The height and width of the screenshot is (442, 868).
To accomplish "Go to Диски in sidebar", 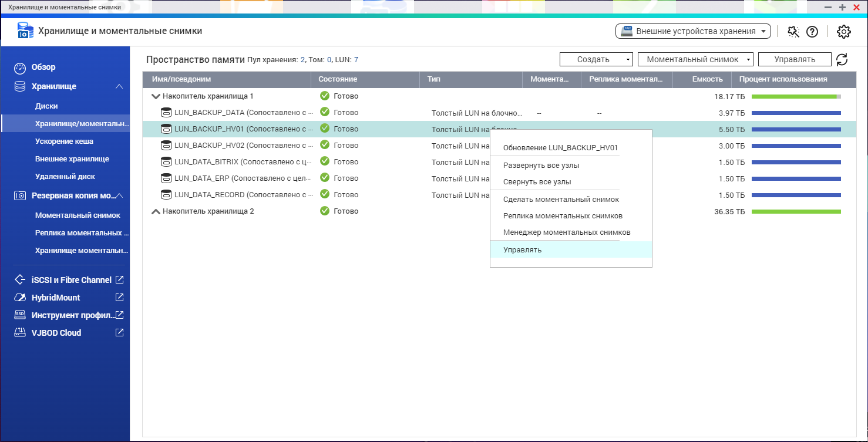I will [46, 106].
